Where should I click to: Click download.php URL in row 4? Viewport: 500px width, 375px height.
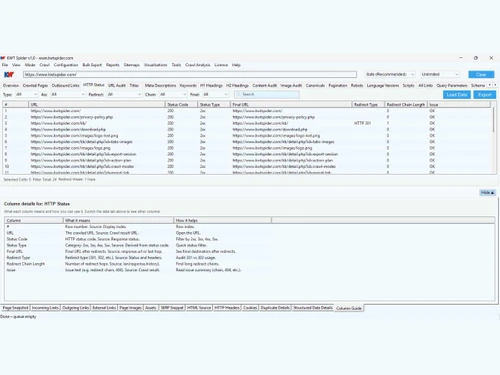pos(68,130)
